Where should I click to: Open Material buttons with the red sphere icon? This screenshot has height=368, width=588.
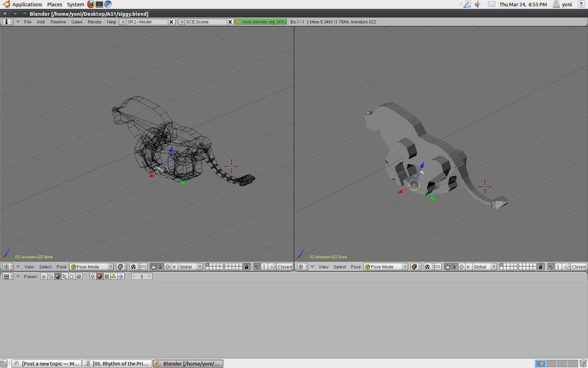coord(99,277)
